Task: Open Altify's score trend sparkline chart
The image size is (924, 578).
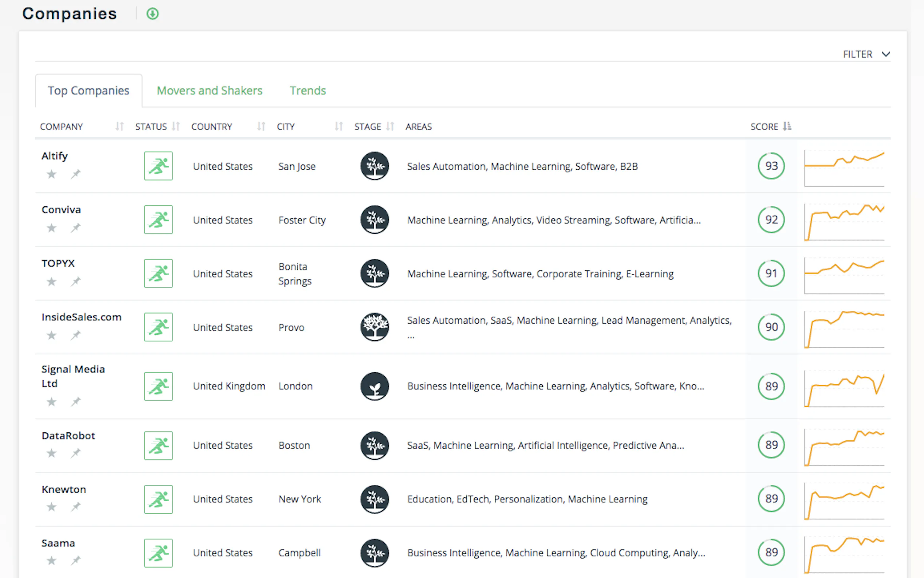Action: (x=844, y=168)
